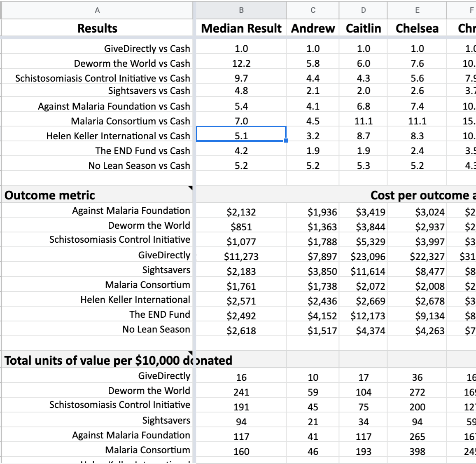Click Andrew's $7,897 GiveDirectly cost
476x464 pixels.
click(x=322, y=257)
